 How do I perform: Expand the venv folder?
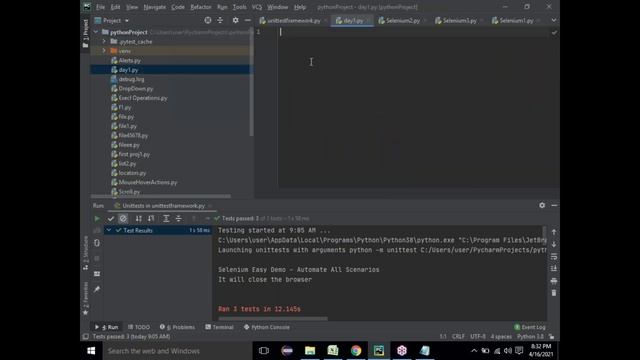point(104,51)
